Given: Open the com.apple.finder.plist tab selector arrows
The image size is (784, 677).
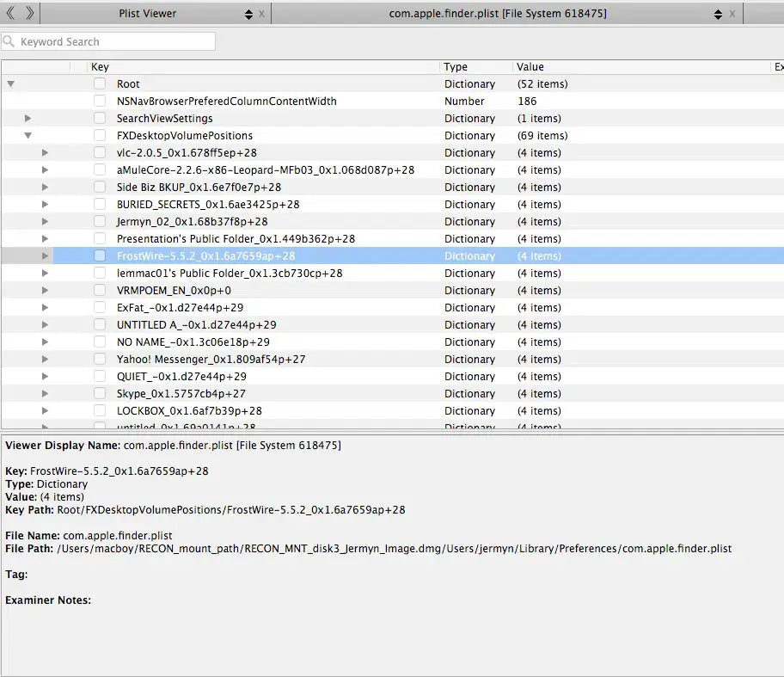Looking at the screenshot, I should tap(718, 14).
